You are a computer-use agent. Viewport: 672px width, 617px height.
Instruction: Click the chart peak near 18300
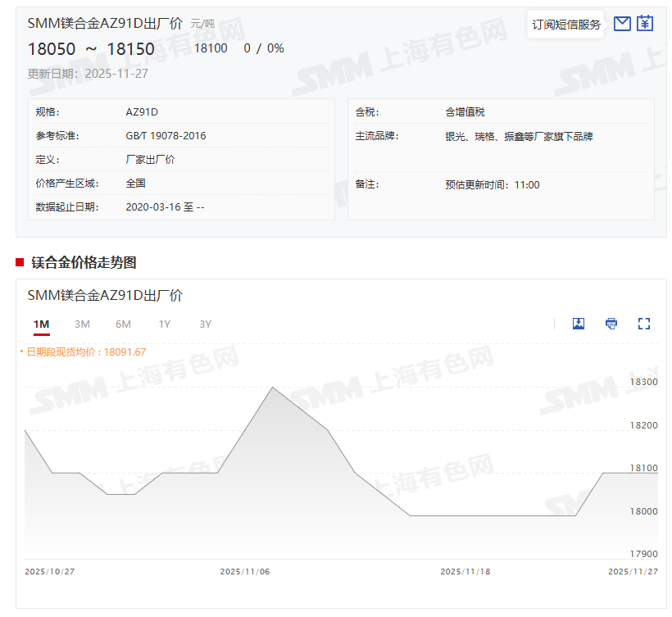[272, 388]
